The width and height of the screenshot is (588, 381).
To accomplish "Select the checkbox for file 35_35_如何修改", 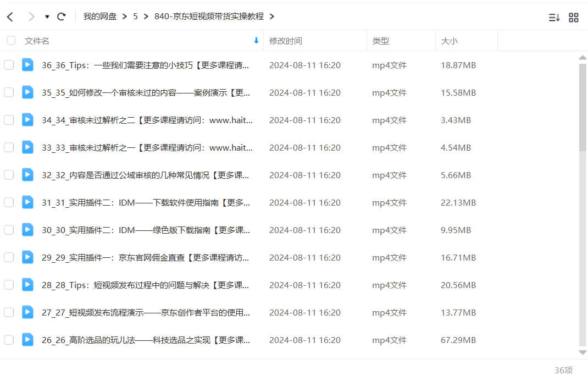I will (9, 92).
